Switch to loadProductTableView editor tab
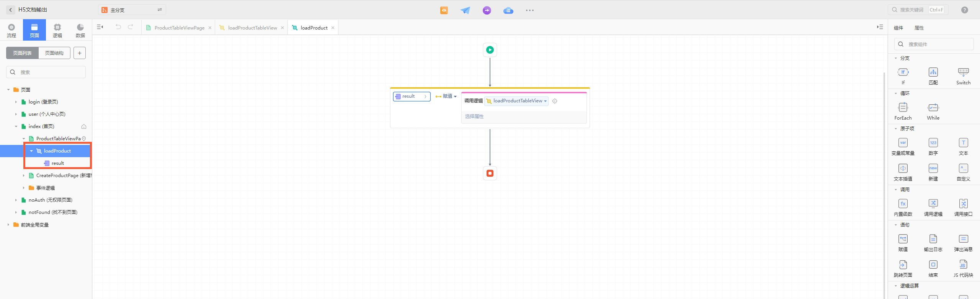This screenshot has width=980, height=299. click(252, 28)
